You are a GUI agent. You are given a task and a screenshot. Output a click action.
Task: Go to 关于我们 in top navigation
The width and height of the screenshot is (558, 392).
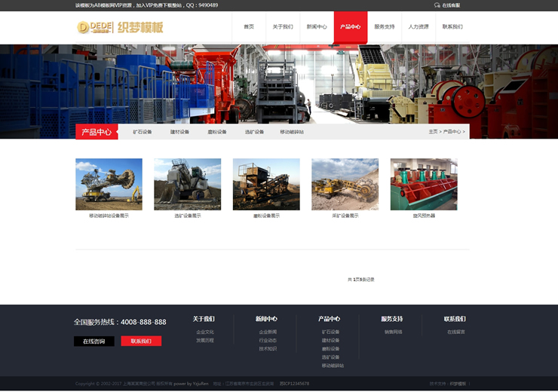pos(283,27)
